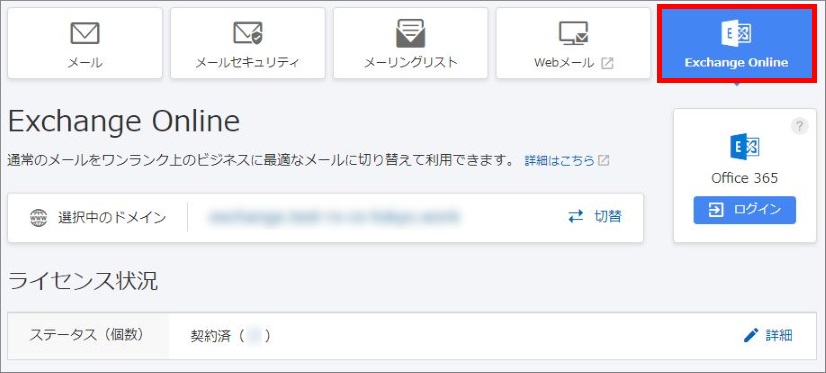This screenshot has height=373, width=826.
Task: Select the Exchange Online tab
Action: click(x=736, y=43)
